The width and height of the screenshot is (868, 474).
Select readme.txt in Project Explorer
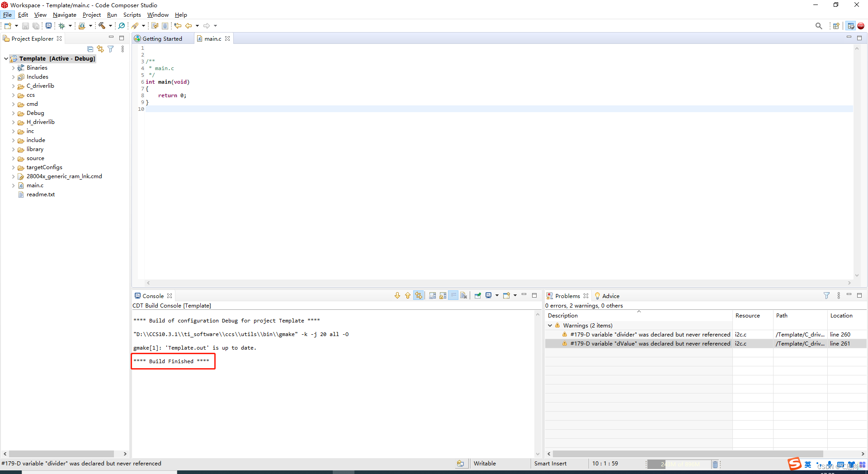(40, 194)
